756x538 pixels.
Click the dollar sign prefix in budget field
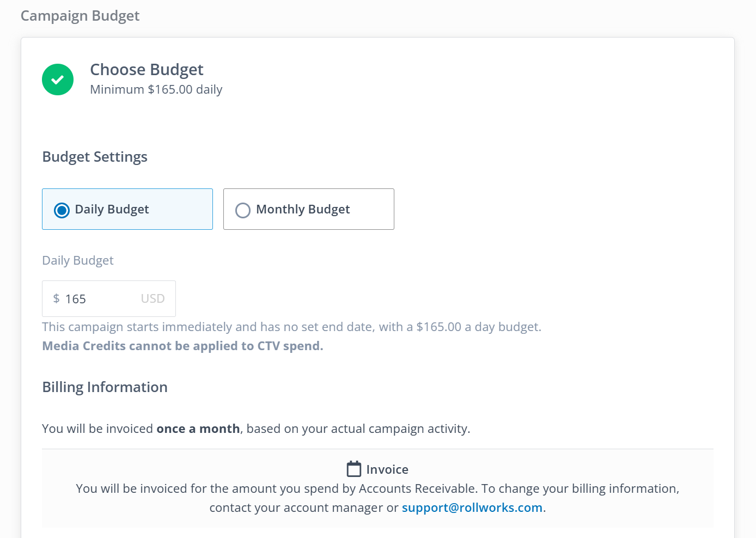[x=56, y=298]
